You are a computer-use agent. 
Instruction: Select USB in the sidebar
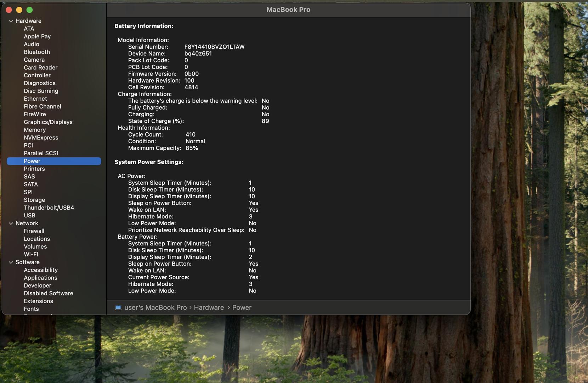[x=29, y=216]
